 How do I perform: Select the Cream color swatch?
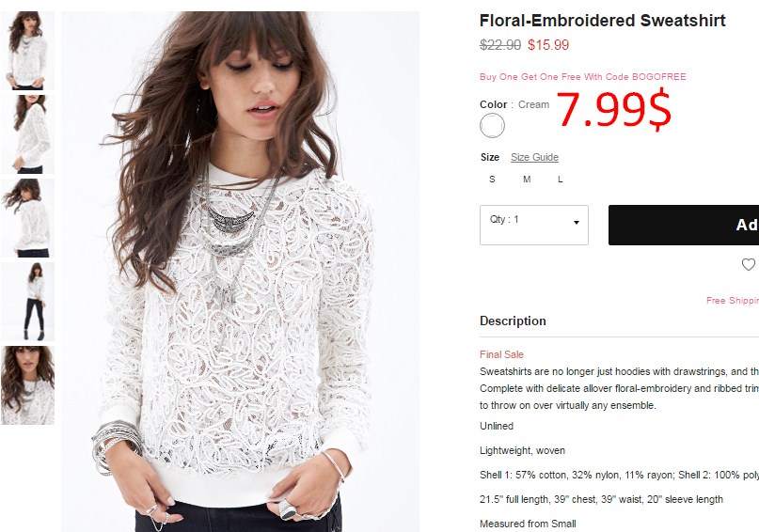(492, 126)
